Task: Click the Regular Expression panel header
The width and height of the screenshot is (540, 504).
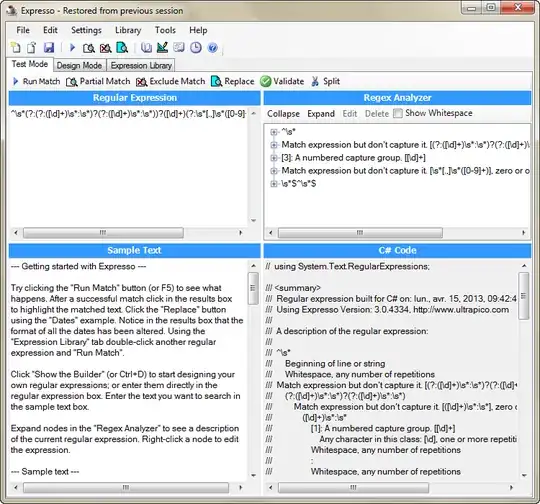Action: point(135,98)
